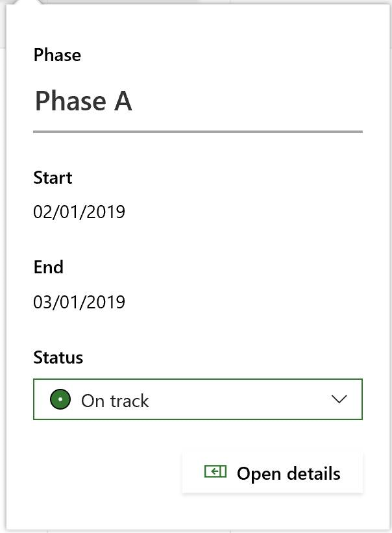This screenshot has width=392, height=533.
Task: Select the status color badge showing green
Action: [60, 399]
